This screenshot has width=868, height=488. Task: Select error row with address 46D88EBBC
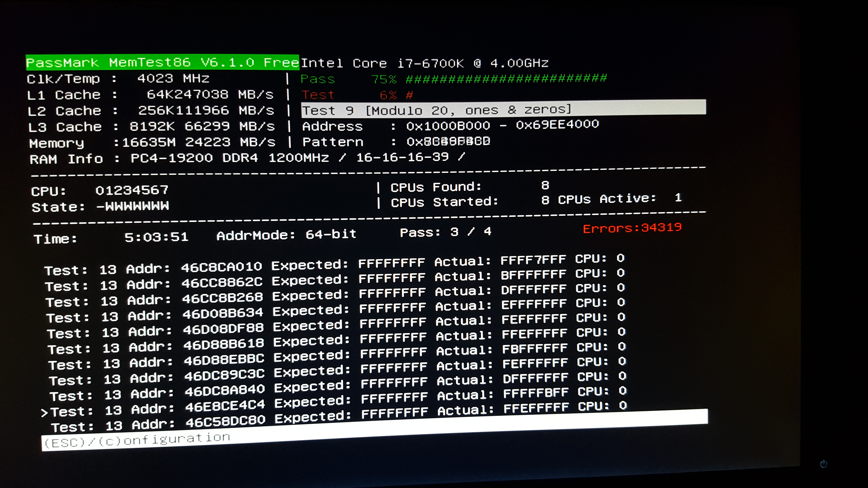(x=338, y=356)
